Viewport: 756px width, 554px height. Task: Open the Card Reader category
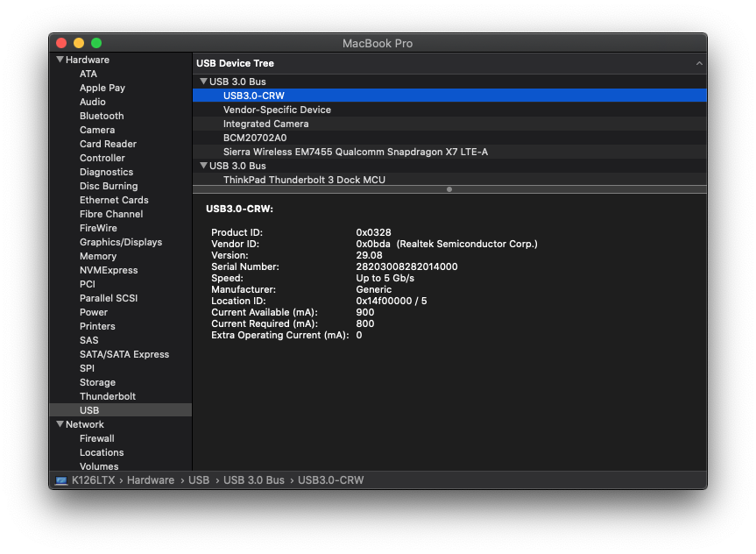[108, 144]
